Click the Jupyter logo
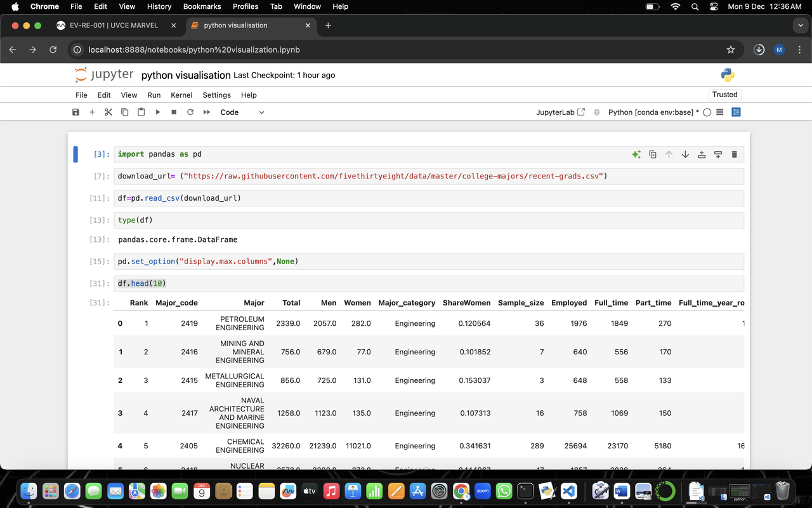This screenshot has width=812, height=508. click(104, 74)
